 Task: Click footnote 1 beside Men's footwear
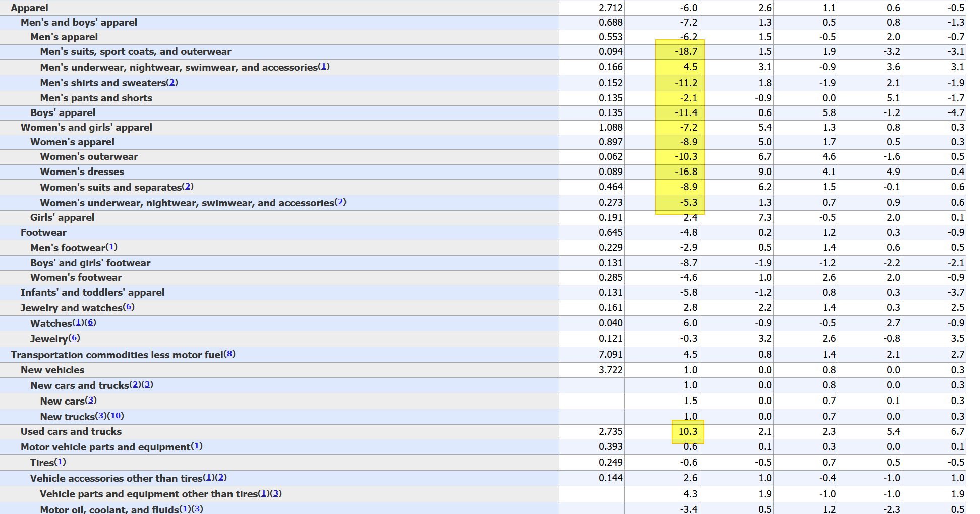111,247
